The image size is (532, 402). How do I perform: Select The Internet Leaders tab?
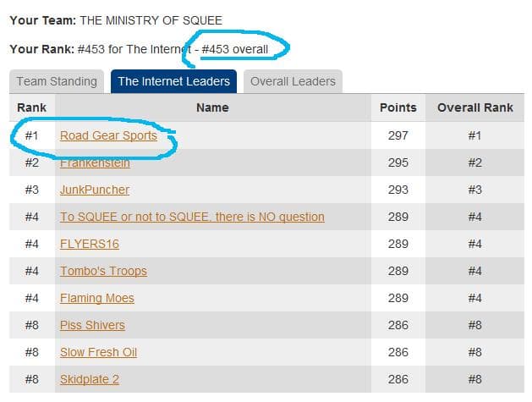coord(173,82)
